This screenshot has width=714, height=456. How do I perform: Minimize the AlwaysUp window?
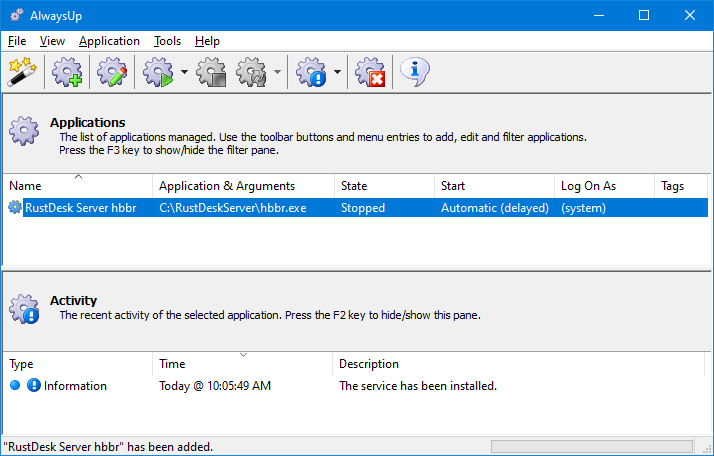tap(599, 15)
